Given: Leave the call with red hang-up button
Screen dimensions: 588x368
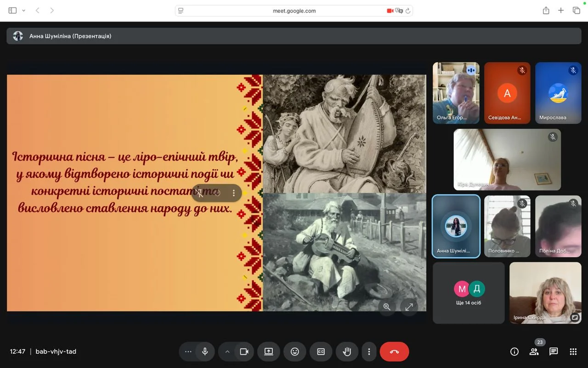Looking at the screenshot, I should click(x=394, y=352).
